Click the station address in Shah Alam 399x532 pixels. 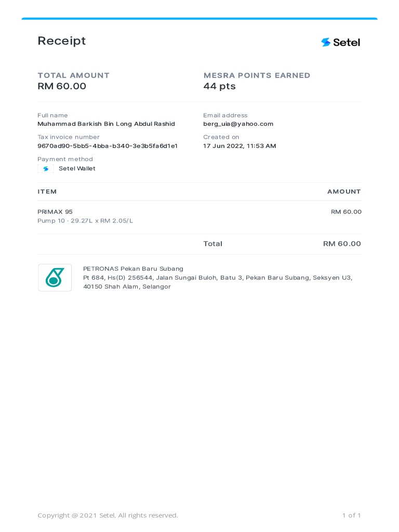coord(218,282)
